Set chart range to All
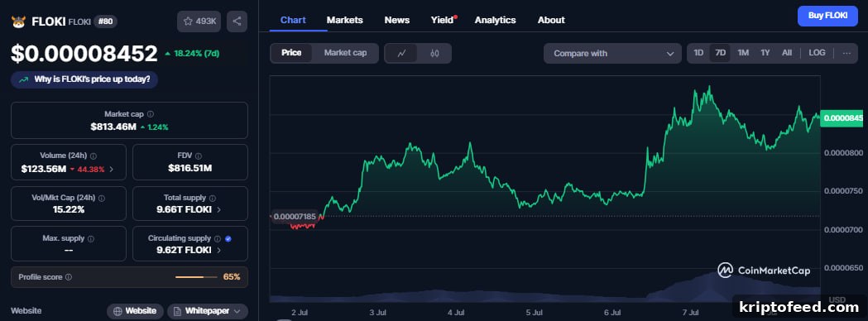The width and height of the screenshot is (868, 321). [x=787, y=53]
